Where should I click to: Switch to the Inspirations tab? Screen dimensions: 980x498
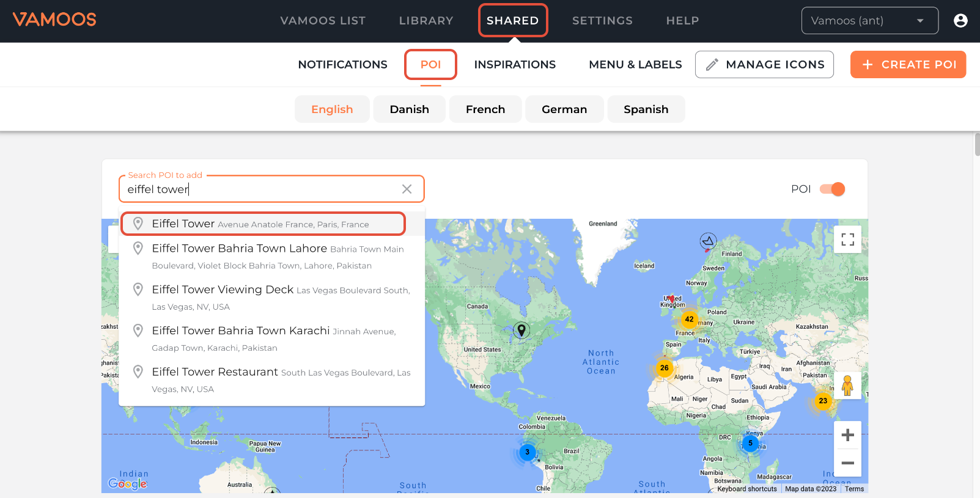point(515,65)
